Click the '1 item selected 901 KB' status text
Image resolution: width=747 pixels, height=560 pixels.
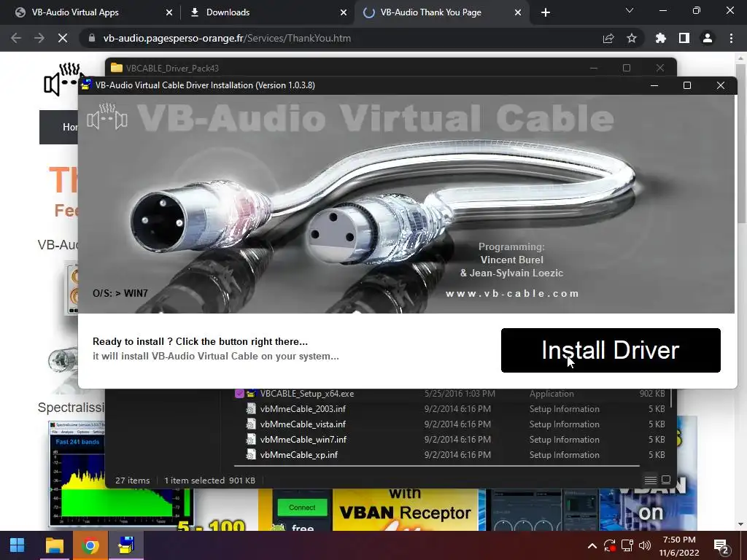209,481
